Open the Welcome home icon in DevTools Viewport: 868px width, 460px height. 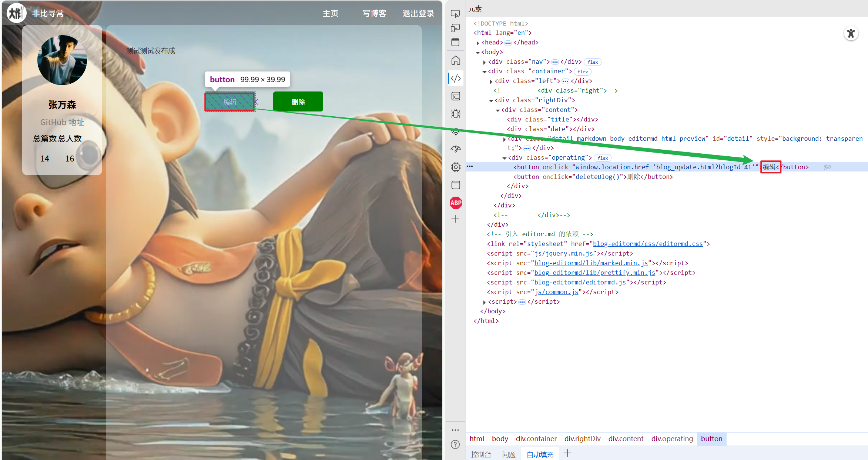coord(456,60)
